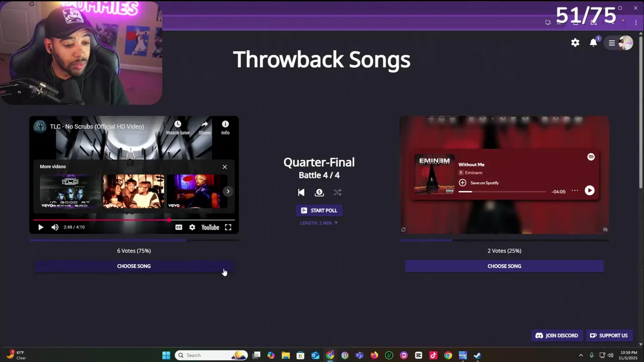Play the YouTube video
This screenshot has height=362, width=644.
pyautogui.click(x=41, y=227)
